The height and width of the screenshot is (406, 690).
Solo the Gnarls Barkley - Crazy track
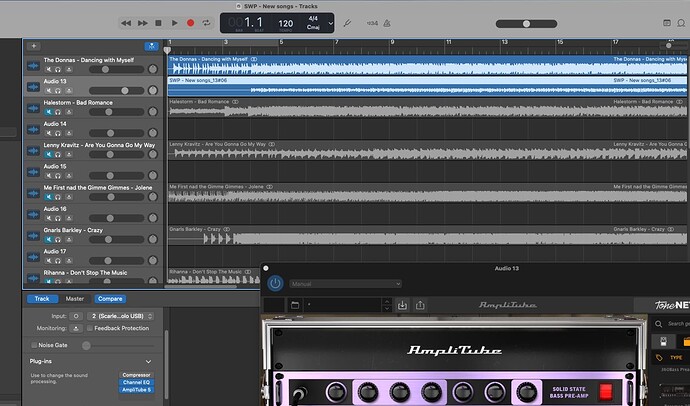click(58, 239)
